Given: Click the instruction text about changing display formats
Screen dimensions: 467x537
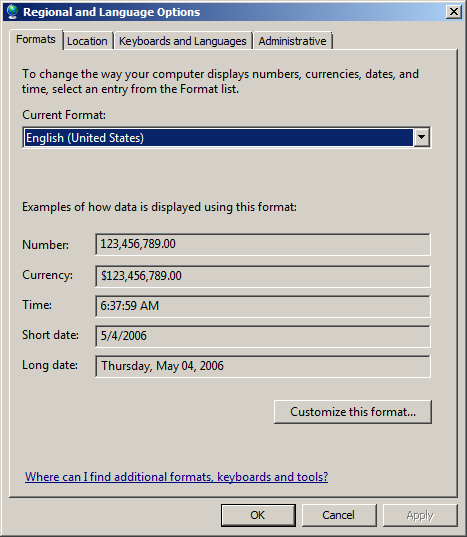Looking at the screenshot, I should point(220,82).
